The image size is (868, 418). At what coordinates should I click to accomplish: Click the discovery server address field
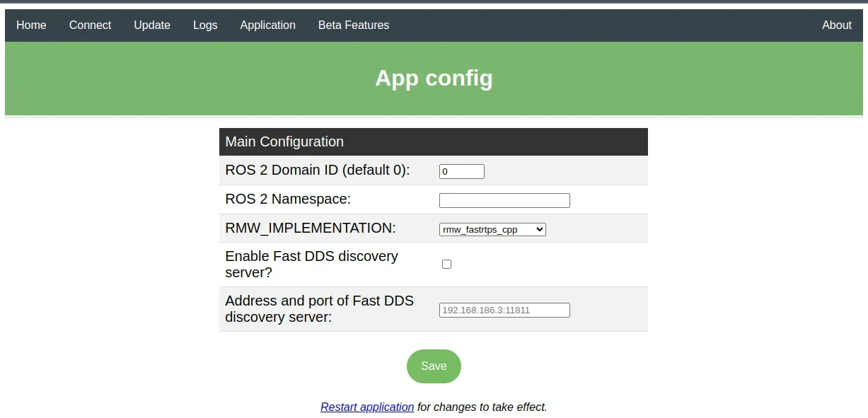coord(504,310)
